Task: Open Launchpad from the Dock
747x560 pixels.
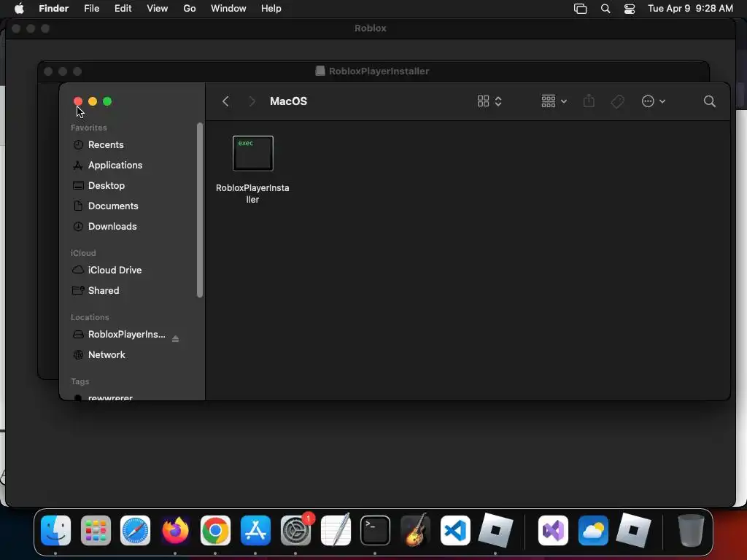Action: [x=96, y=531]
